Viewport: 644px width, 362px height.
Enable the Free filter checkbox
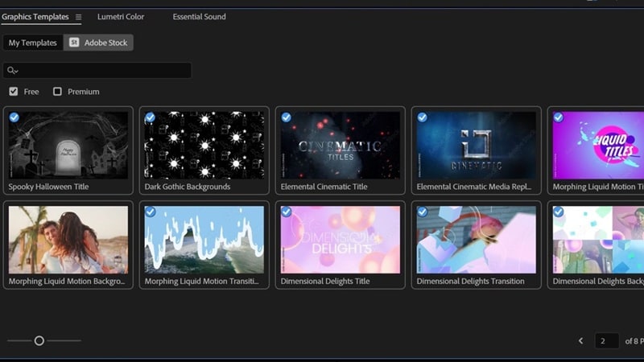(x=14, y=91)
